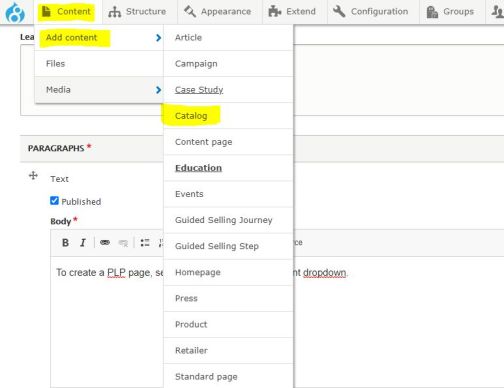Click the Groups building icon
The height and width of the screenshot is (388, 504).
point(432,12)
